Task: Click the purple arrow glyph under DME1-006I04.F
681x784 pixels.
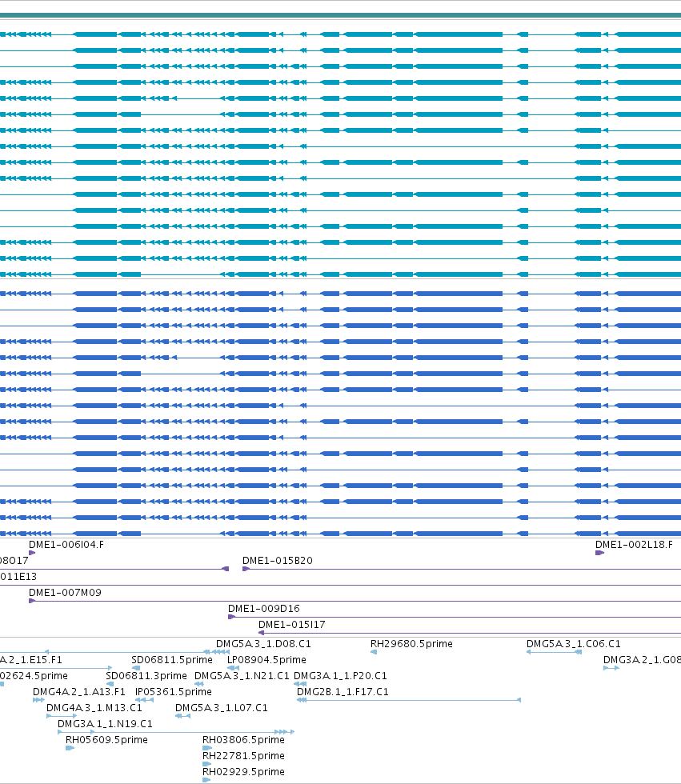Action: point(32,553)
